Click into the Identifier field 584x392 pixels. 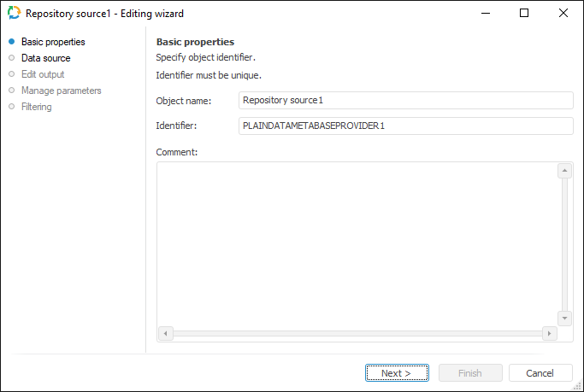[x=405, y=126]
